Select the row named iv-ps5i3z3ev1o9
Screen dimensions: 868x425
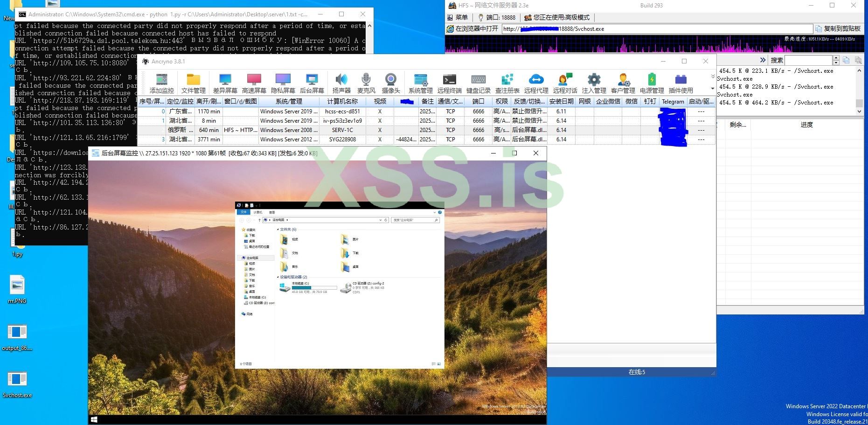pyautogui.click(x=426, y=121)
